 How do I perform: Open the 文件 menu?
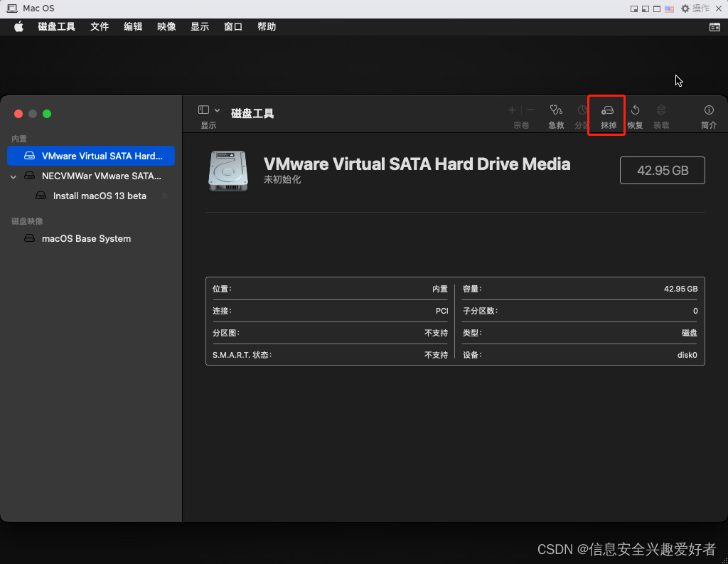100,27
